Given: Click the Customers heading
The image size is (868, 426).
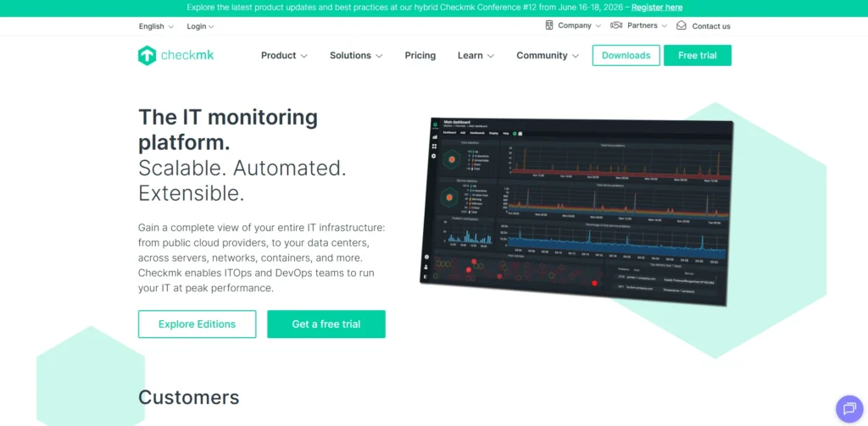Looking at the screenshot, I should (x=189, y=397).
